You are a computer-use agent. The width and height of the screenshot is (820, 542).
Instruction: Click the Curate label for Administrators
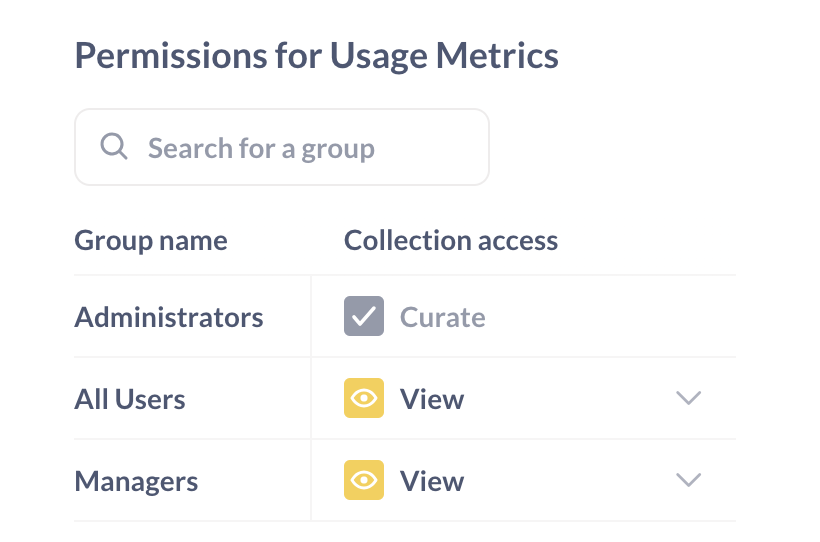point(442,317)
